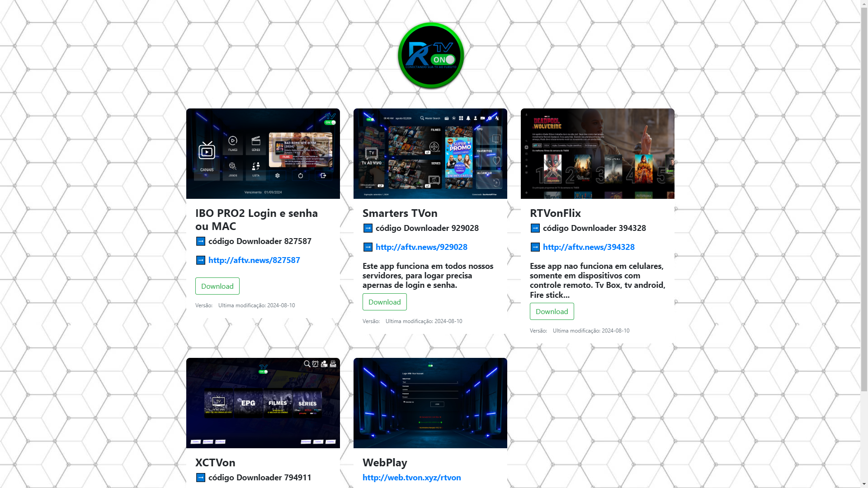Open the http://aftv.news/929028 link
This screenshot has width=868, height=488.
pyautogui.click(x=421, y=247)
